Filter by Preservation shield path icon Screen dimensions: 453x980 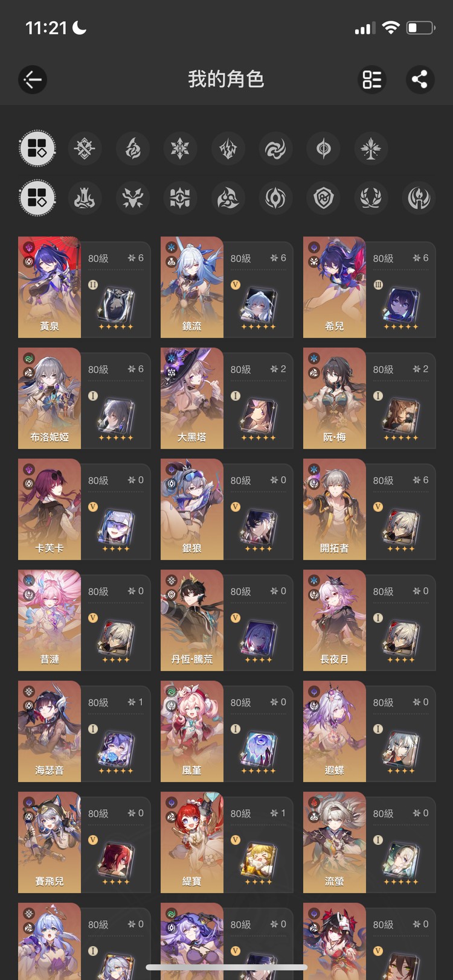pyautogui.click(x=323, y=198)
